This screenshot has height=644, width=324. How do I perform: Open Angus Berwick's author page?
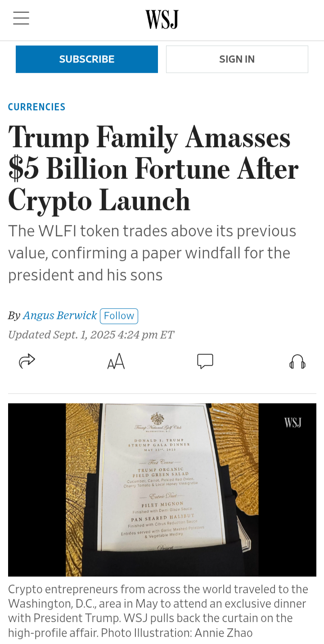pyautogui.click(x=60, y=315)
